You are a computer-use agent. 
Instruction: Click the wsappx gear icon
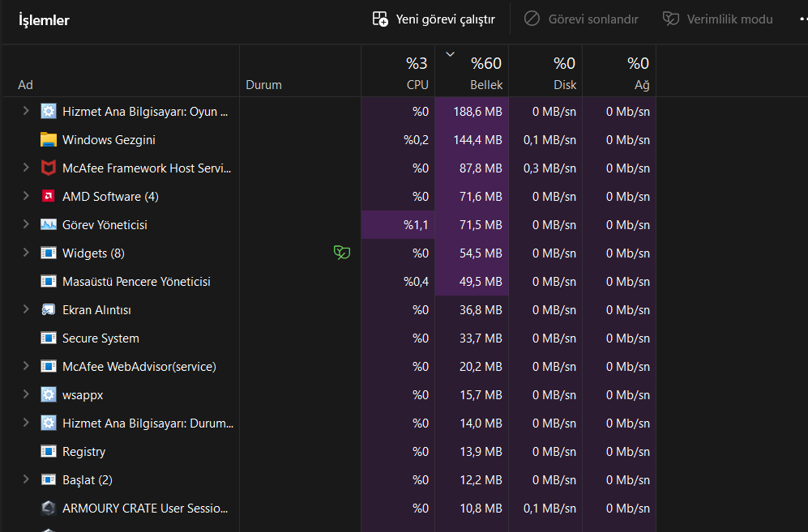pos(49,394)
